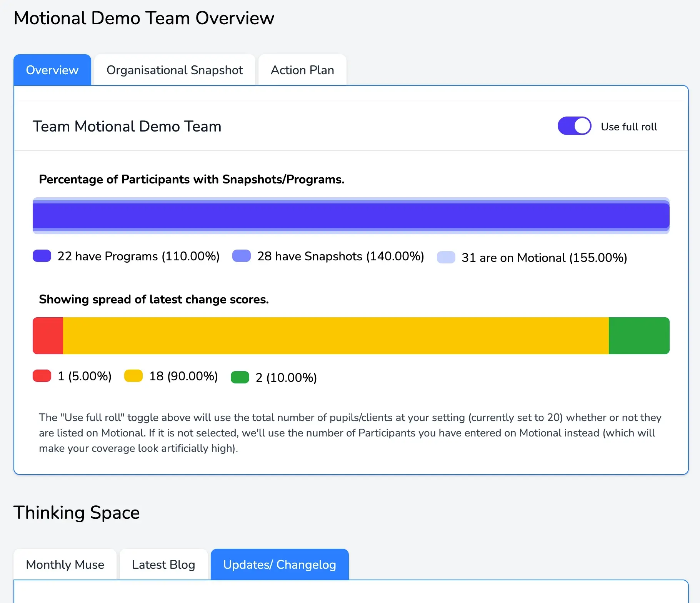Click the '1 (5.00%)' legend text
Viewport: 700px width, 603px height.
[x=85, y=376]
